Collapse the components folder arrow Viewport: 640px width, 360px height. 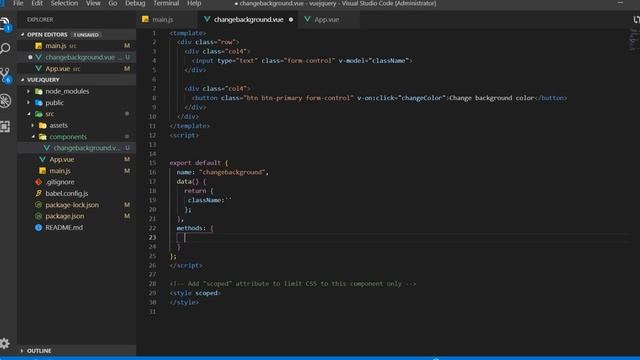33,137
